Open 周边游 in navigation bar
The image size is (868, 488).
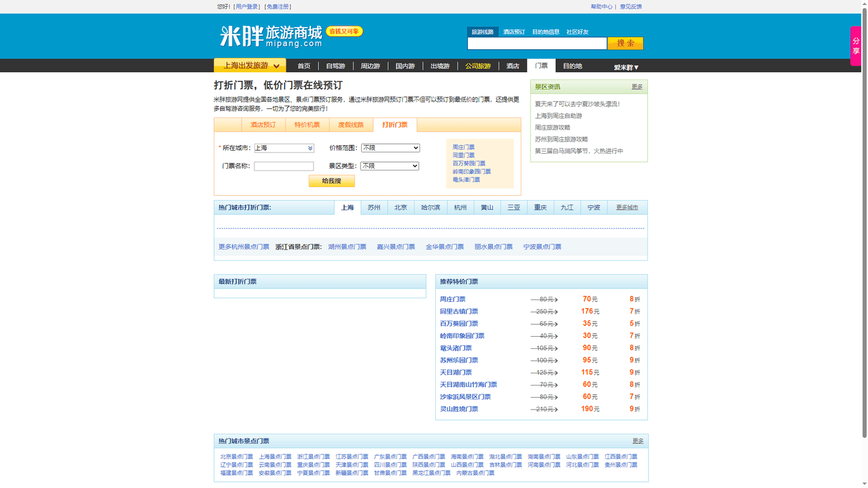(x=370, y=66)
